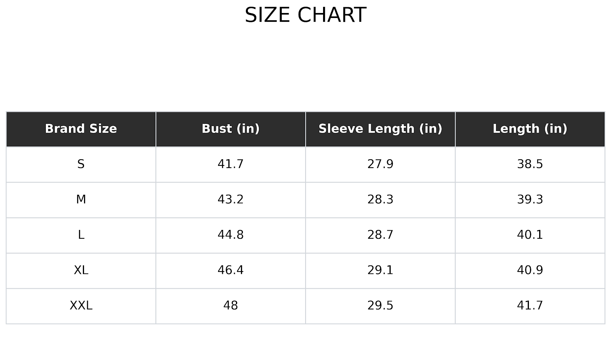Select the Brand Size column header
611x364 pixels.
81,129
